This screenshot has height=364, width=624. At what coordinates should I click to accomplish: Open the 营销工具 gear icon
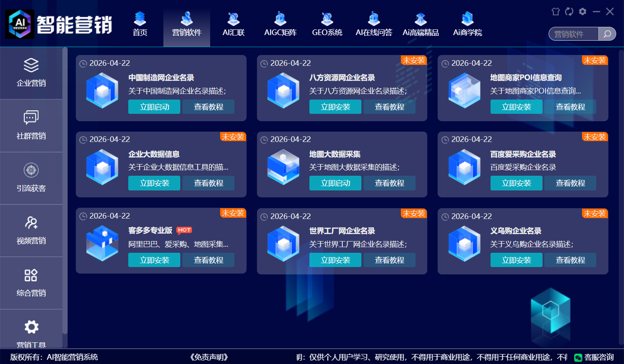coord(31,327)
